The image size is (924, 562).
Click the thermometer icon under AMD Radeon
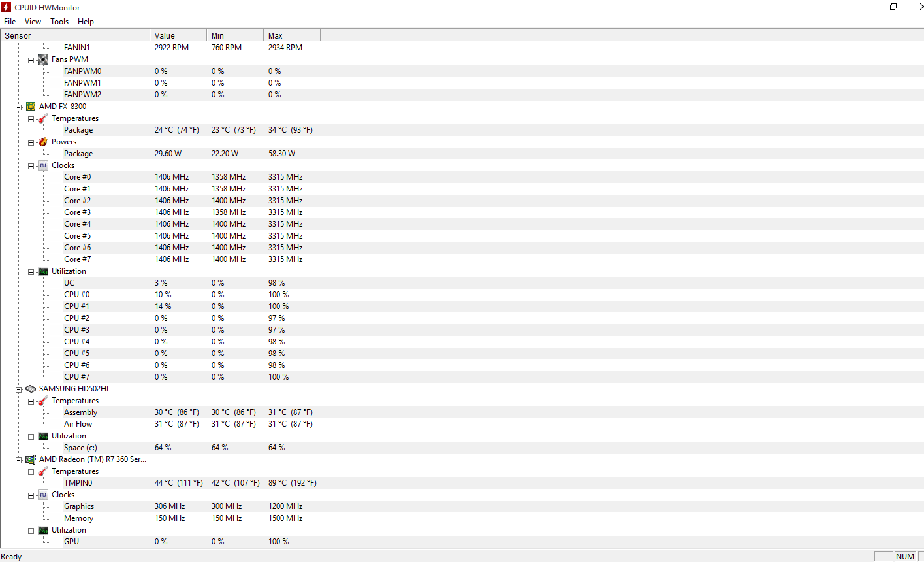(x=43, y=471)
